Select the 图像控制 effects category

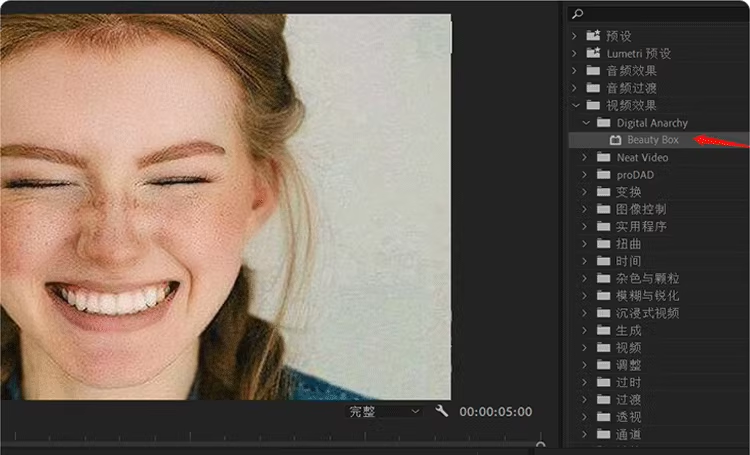(x=640, y=209)
